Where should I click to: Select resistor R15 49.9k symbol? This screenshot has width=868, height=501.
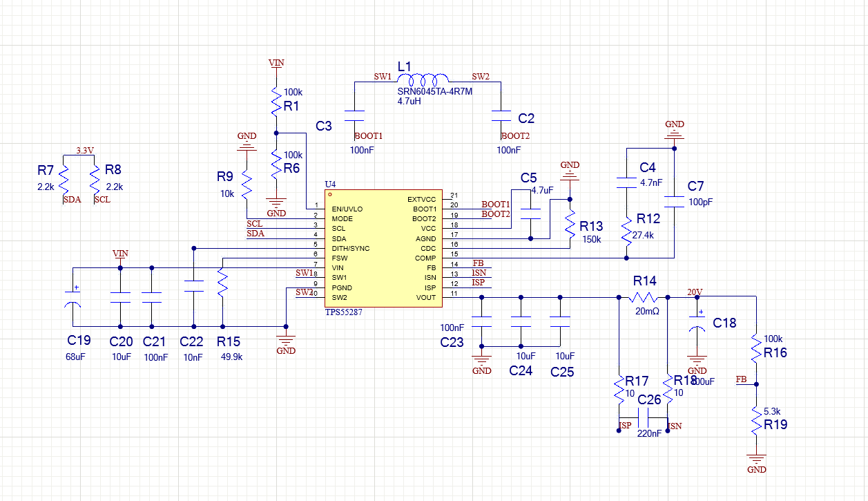point(222,283)
